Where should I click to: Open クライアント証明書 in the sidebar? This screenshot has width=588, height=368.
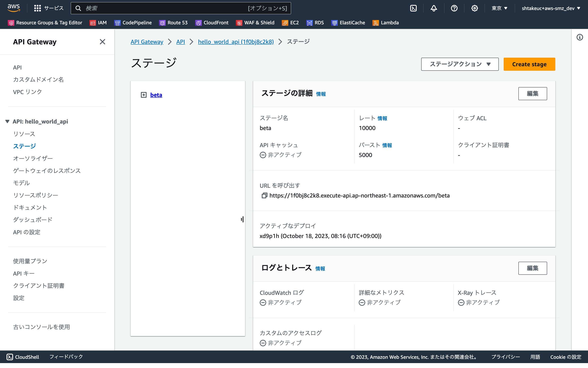[x=39, y=285]
